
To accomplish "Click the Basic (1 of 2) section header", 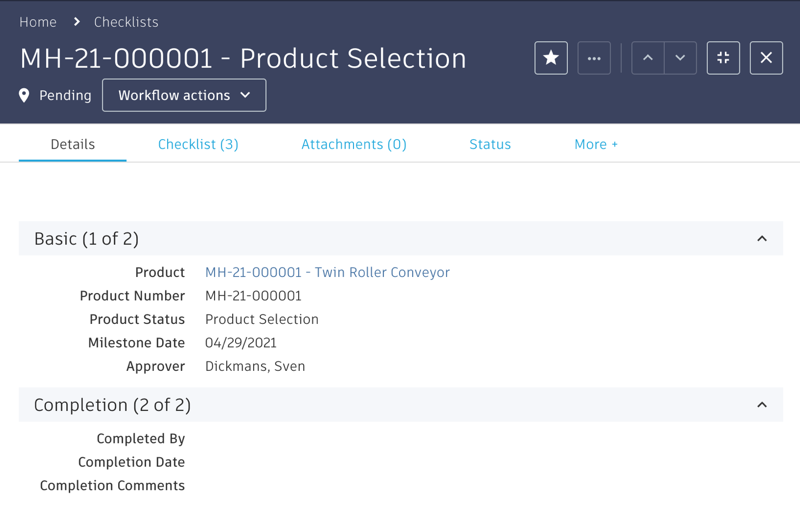I will coord(87,239).
